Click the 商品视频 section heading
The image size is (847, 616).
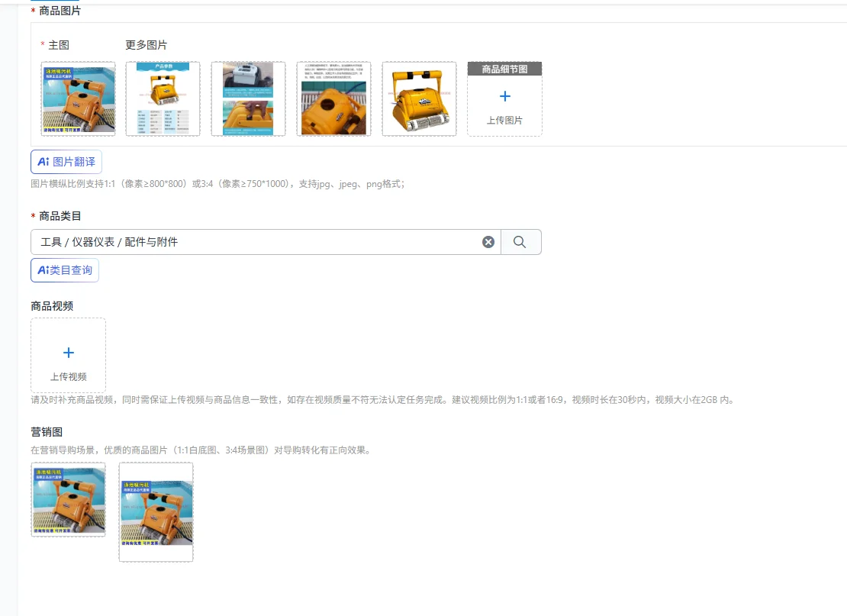[52, 306]
